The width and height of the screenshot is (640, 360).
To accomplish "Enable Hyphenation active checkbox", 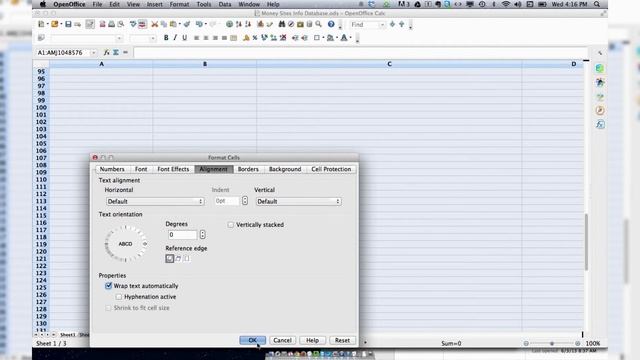I will pyautogui.click(x=119, y=297).
